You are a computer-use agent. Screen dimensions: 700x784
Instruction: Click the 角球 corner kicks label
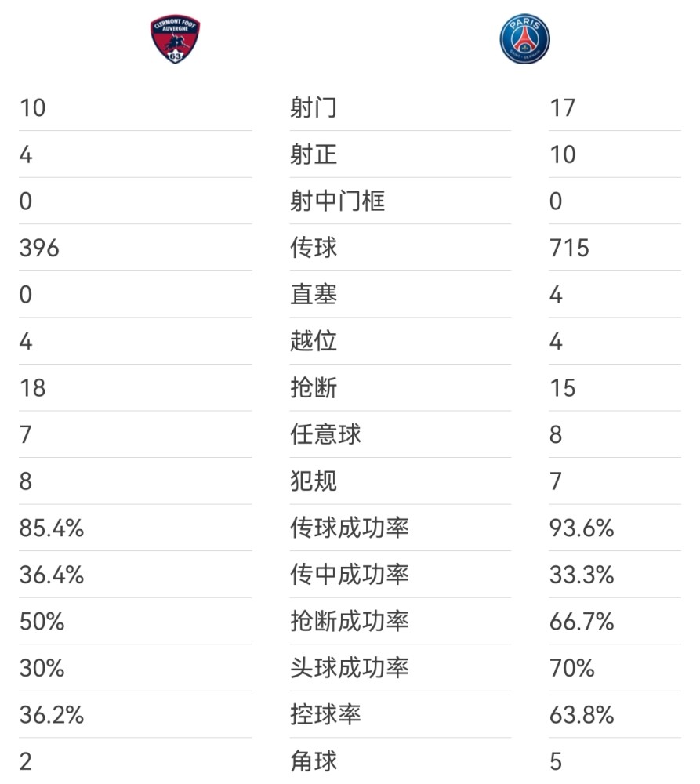point(314,761)
